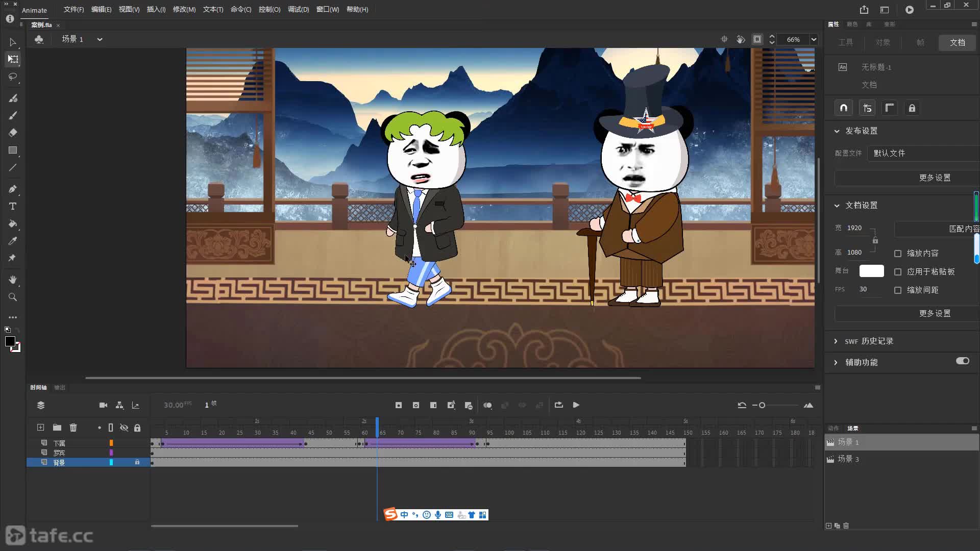Lock all layers in timeline header
Image resolution: width=980 pixels, height=551 pixels.
[137, 428]
